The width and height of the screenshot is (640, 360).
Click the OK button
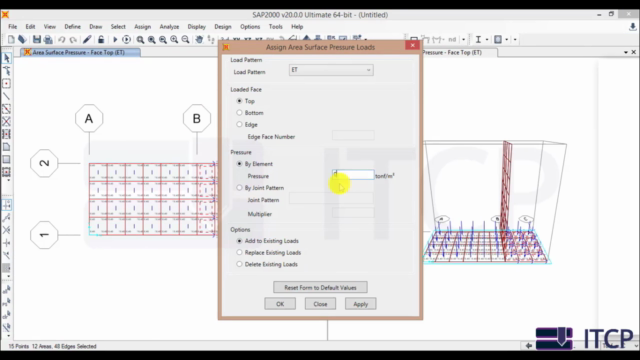(280, 304)
